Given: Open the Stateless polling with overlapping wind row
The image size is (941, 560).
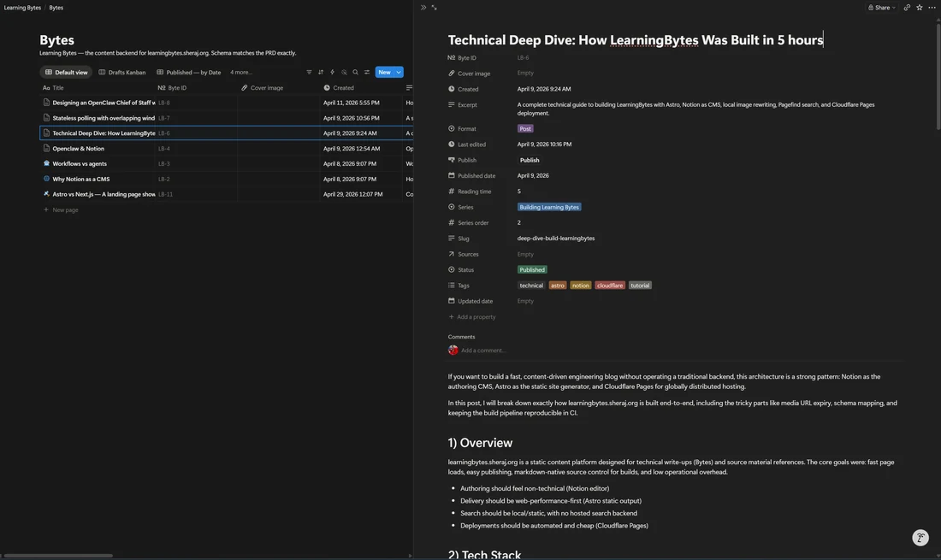Looking at the screenshot, I should tap(104, 118).
